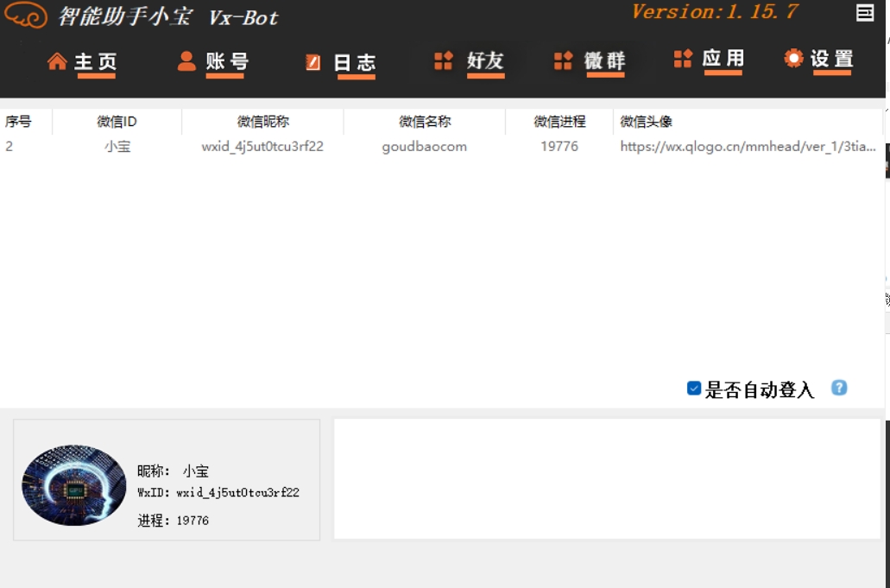
Task: Click the 微信进程 column header
Action: [x=559, y=122]
